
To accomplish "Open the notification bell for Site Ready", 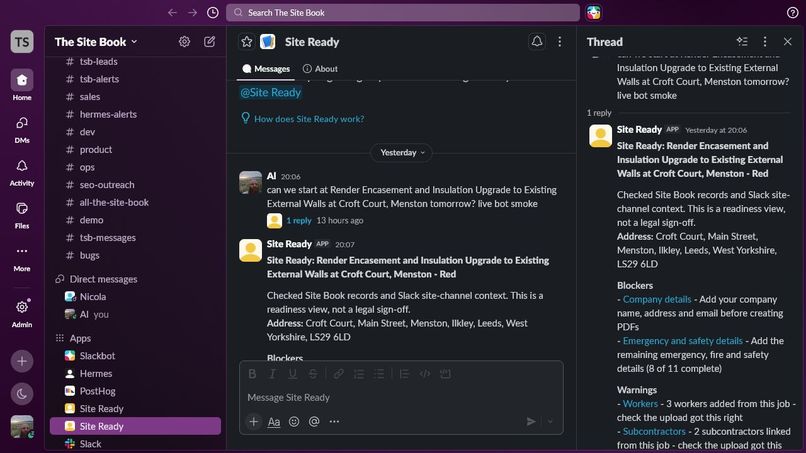I will 537,42.
